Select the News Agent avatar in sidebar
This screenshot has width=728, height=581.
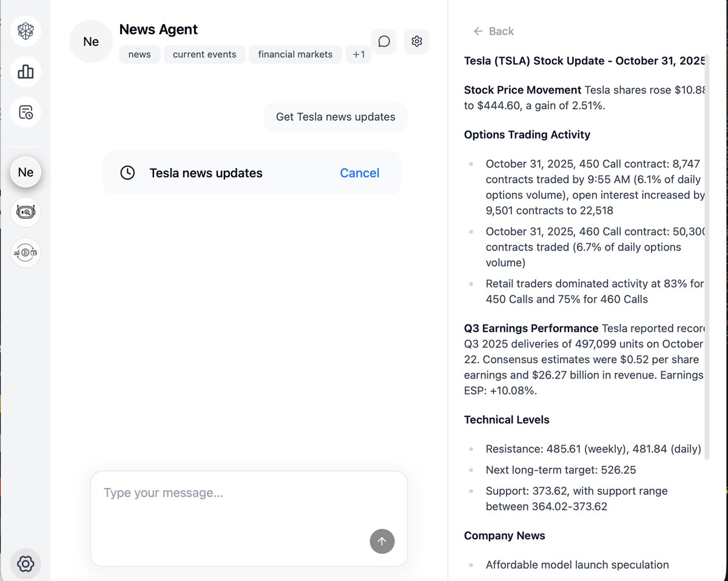click(x=25, y=172)
